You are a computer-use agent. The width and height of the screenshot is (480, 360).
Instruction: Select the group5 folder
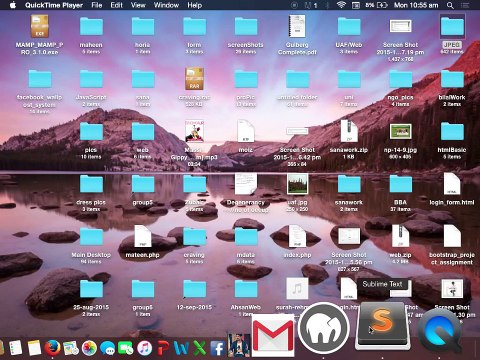coord(143,184)
